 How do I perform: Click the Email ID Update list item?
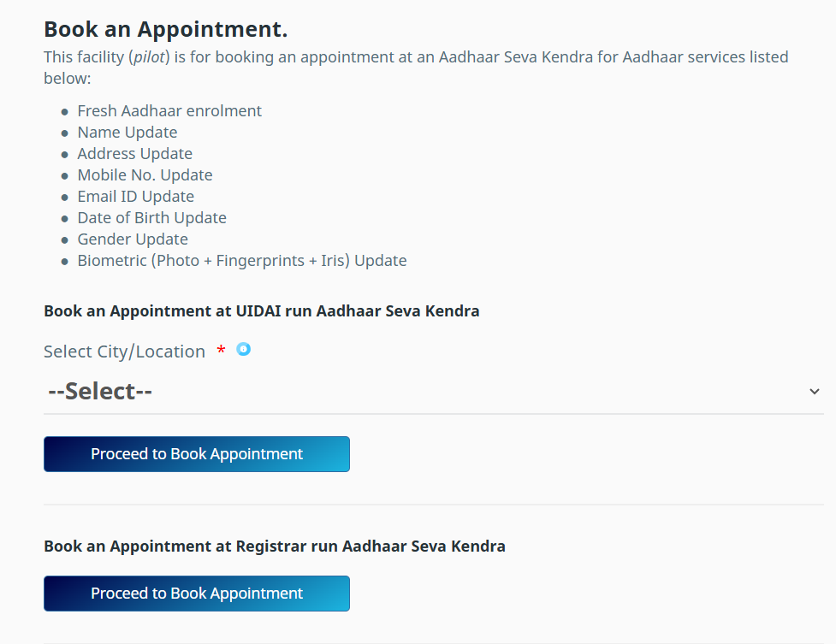[x=135, y=196]
